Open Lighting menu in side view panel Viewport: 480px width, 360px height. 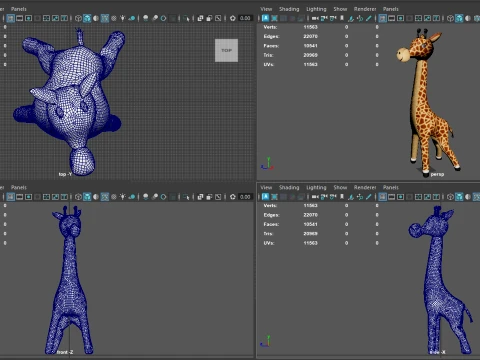pyautogui.click(x=316, y=187)
